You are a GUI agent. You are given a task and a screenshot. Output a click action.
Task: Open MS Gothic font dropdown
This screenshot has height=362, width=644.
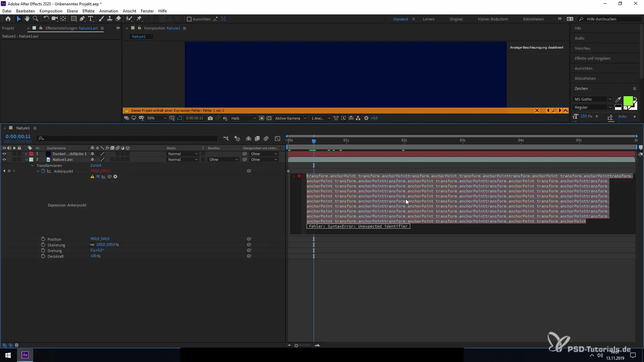click(x=593, y=99)
